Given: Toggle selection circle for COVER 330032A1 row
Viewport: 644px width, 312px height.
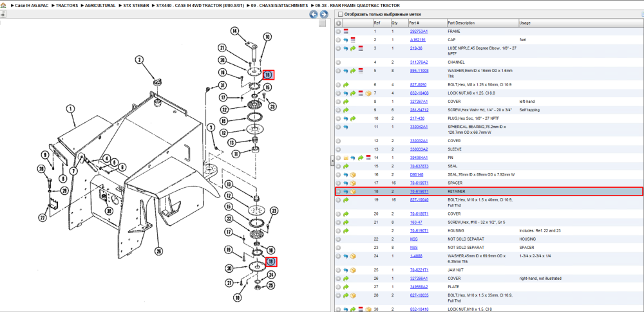Looking at the screenshot, I should tap(339, 141).
